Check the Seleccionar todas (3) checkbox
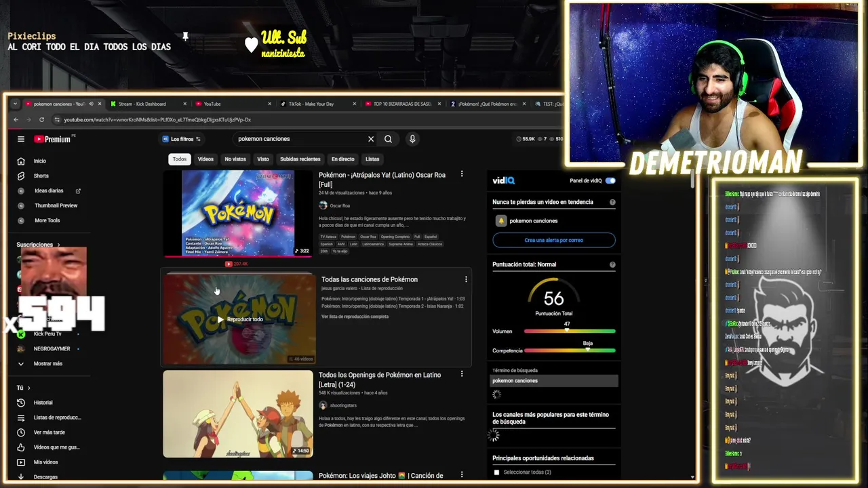Screen dimensions: 868x488 [496, 472]
